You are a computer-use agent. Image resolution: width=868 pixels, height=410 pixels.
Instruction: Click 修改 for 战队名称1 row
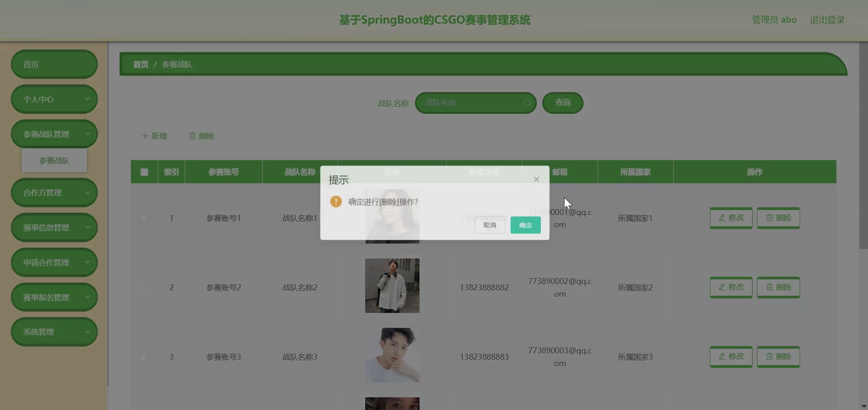(x=731, y=218)
